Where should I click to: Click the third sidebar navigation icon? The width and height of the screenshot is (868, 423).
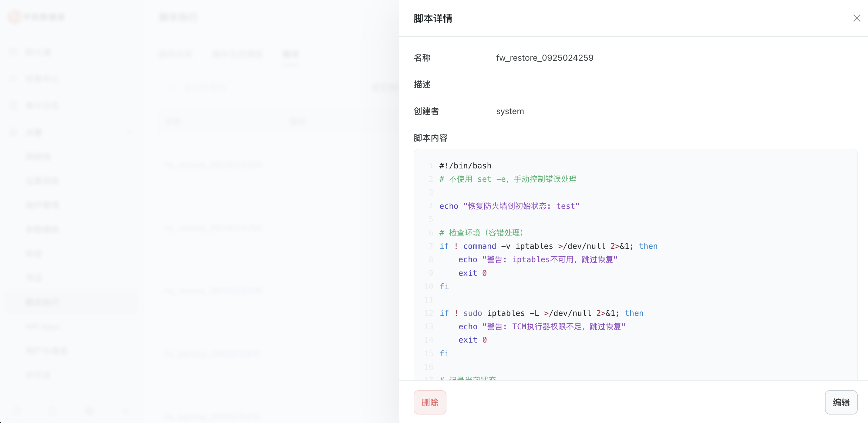click(x=13, y=105)
